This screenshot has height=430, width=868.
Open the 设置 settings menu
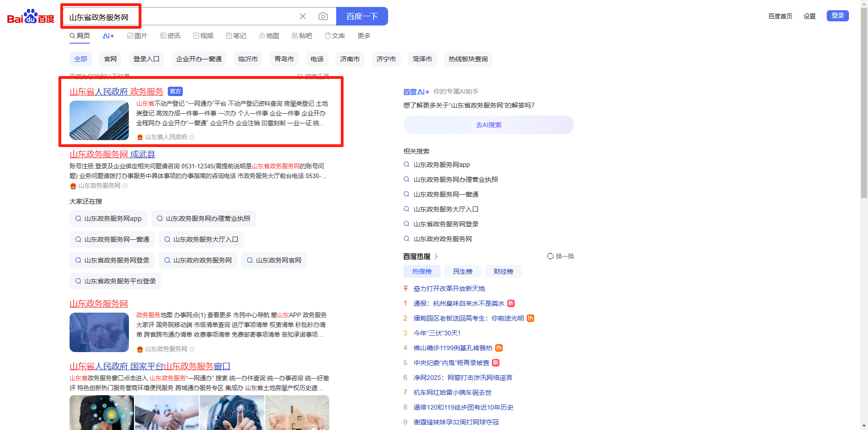point(809,16)
